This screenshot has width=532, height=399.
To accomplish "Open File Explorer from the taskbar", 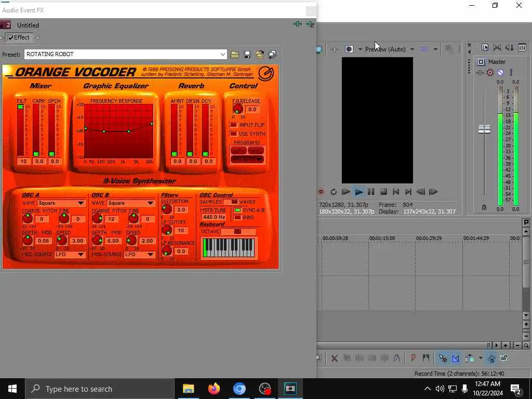I will (x=188, y=389).
